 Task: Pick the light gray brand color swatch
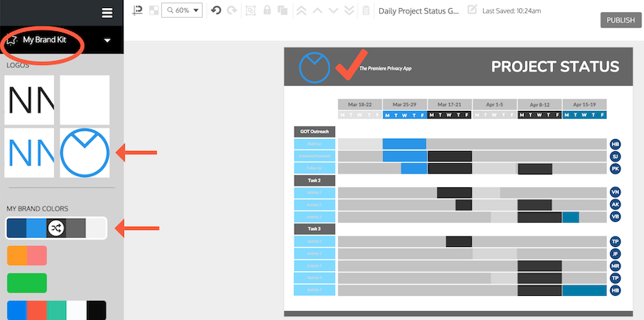(x=96, y=228)
